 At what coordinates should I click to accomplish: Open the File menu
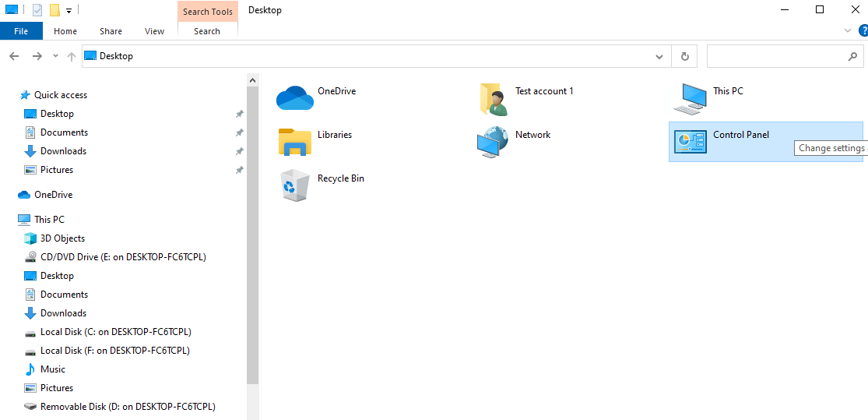[21, 31]
